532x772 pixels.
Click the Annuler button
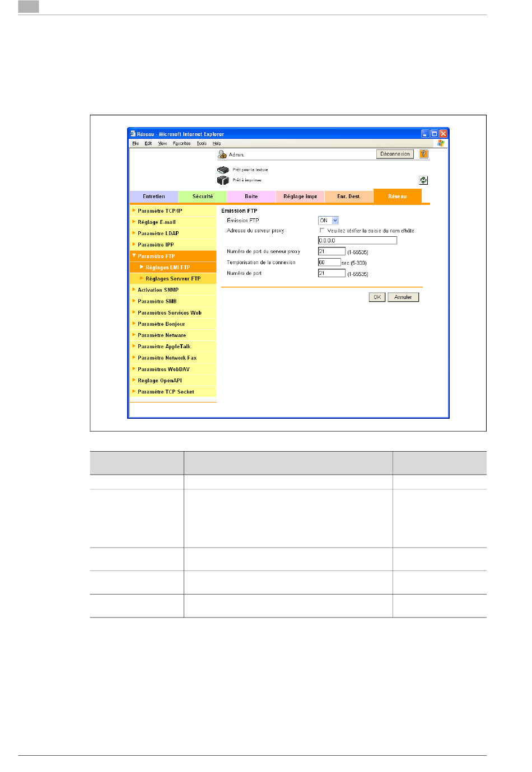click(x=403, y=297)
